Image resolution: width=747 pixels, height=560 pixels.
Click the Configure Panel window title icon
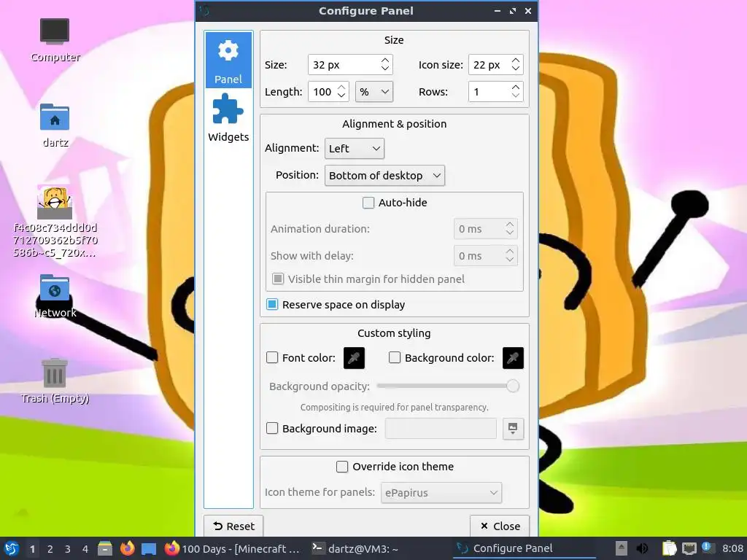[204, 10]
